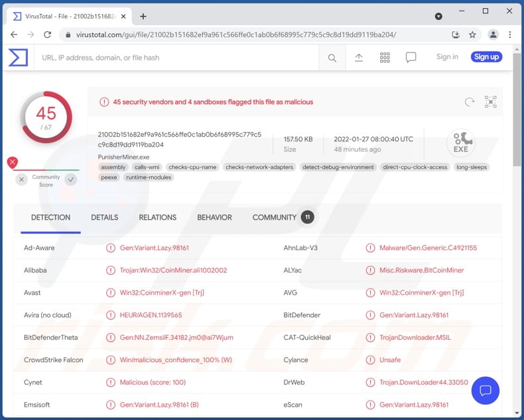Screen dimensions: 524x420
Task: Close the VirusTotal tab
Action: [x=123, y=16]
